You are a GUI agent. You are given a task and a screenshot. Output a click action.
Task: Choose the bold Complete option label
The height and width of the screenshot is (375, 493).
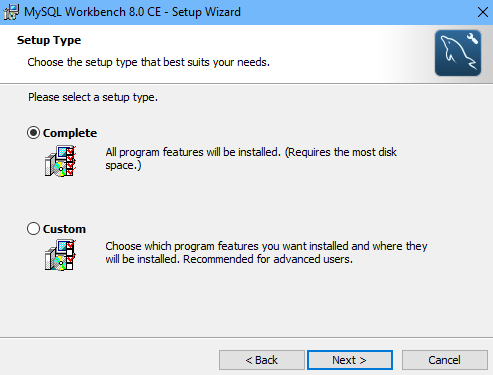tap(70, 133)
